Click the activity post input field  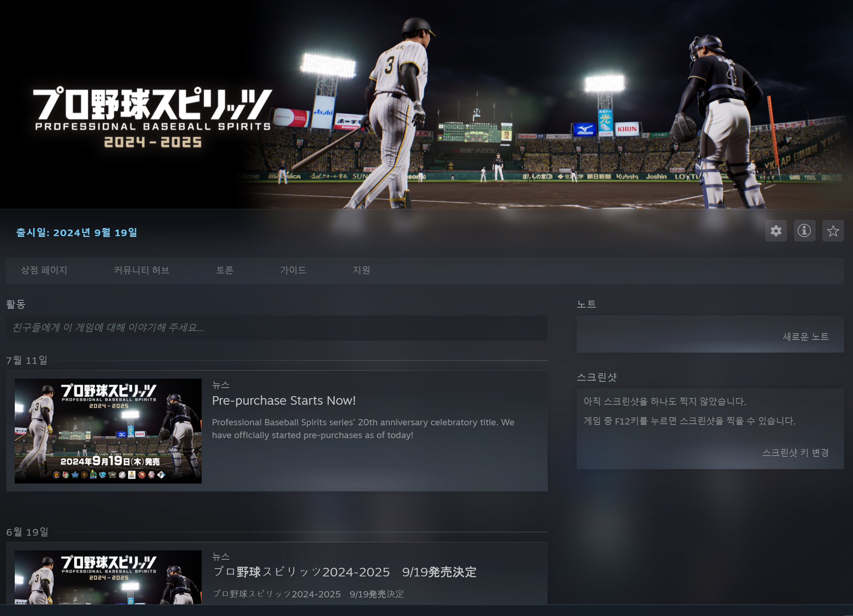277,328
